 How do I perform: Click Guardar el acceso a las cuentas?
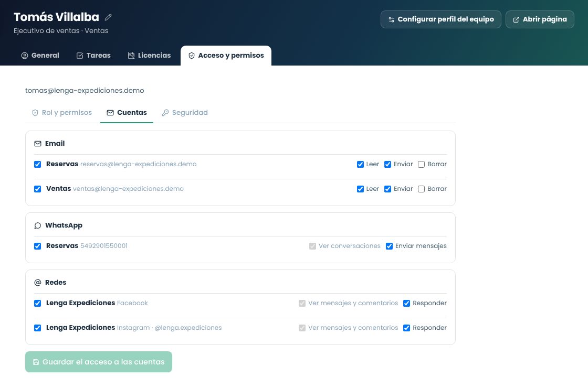[99, 362]
